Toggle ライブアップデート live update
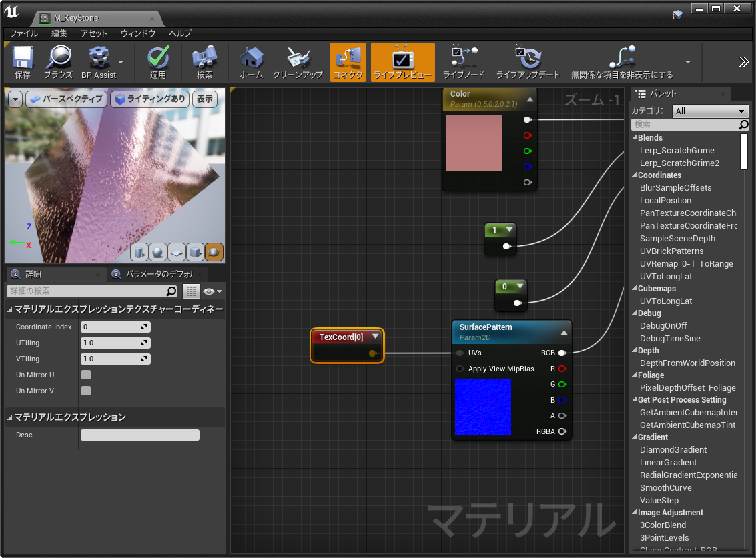 528,62
